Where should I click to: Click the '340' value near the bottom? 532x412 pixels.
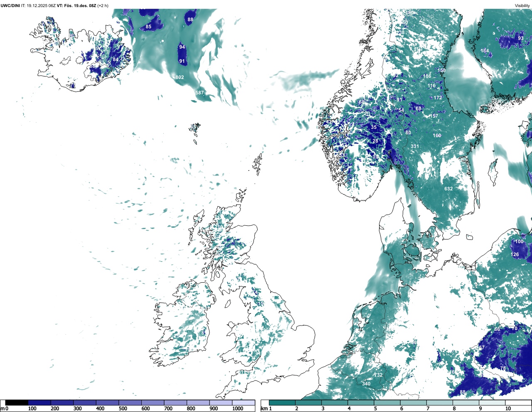[366, 384]
